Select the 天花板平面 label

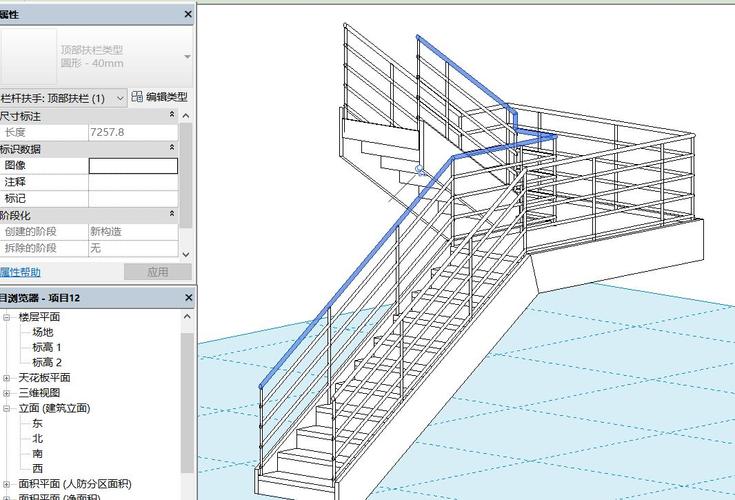44,378
